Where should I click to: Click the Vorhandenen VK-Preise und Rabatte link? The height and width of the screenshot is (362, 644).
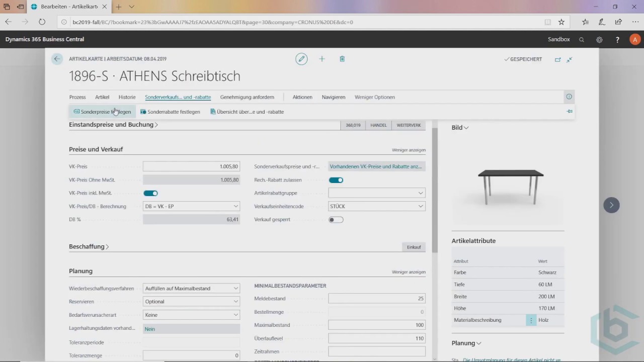pyautogui.click(x=377, y=166)
